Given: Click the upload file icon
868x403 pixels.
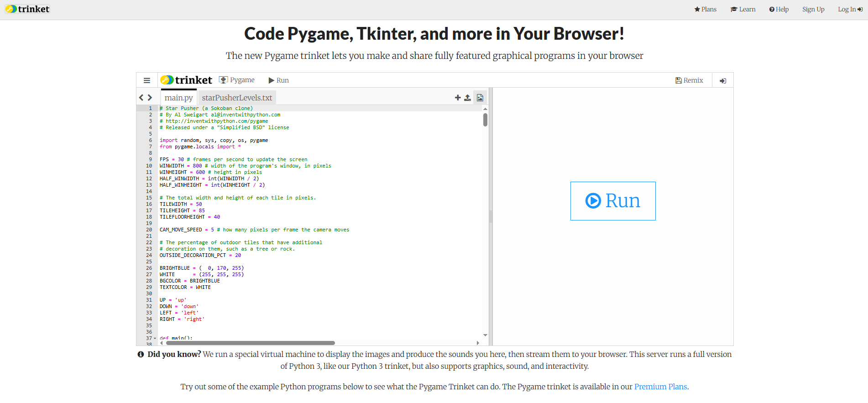Looking at the screenshot, I should [x=467, y=98].
